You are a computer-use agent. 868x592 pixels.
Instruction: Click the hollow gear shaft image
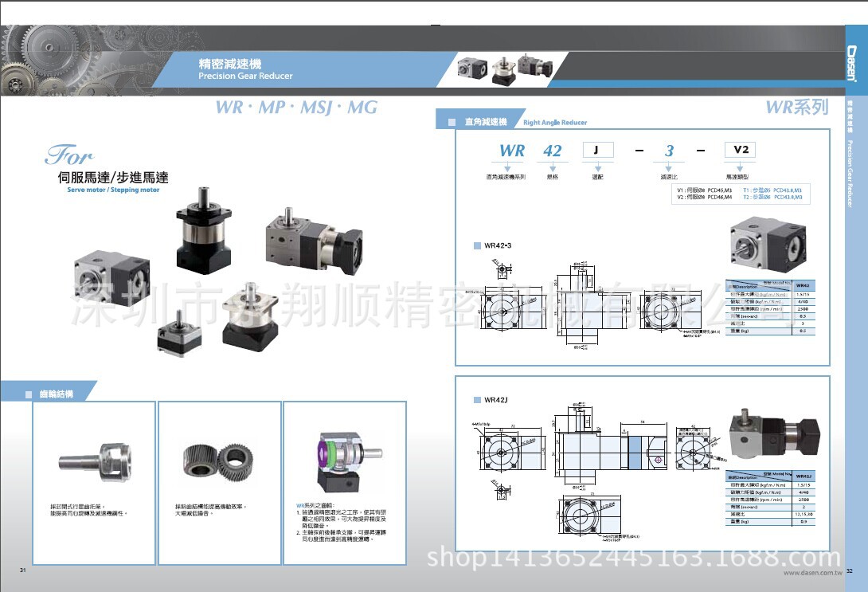point(94,460)
